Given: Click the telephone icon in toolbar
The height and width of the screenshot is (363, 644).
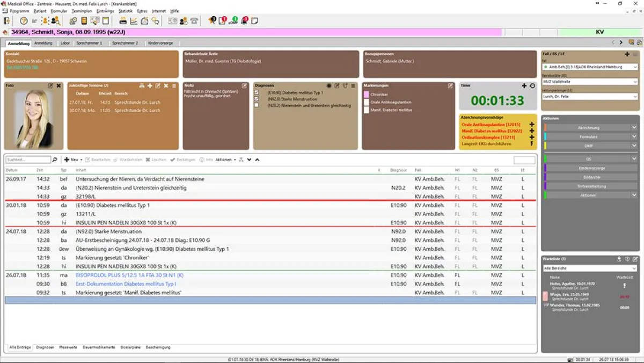Looking at the screenshot, I should tap(194, 21).
